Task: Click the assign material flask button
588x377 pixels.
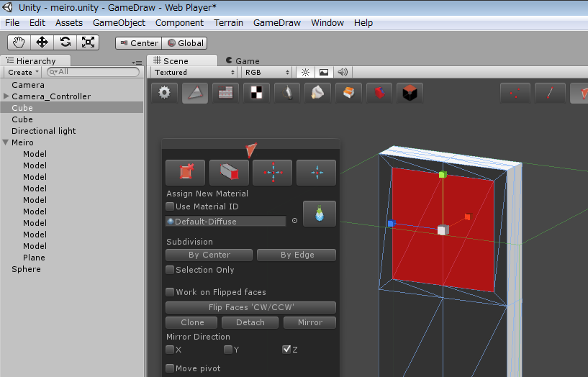Action: tap(320, 214)
